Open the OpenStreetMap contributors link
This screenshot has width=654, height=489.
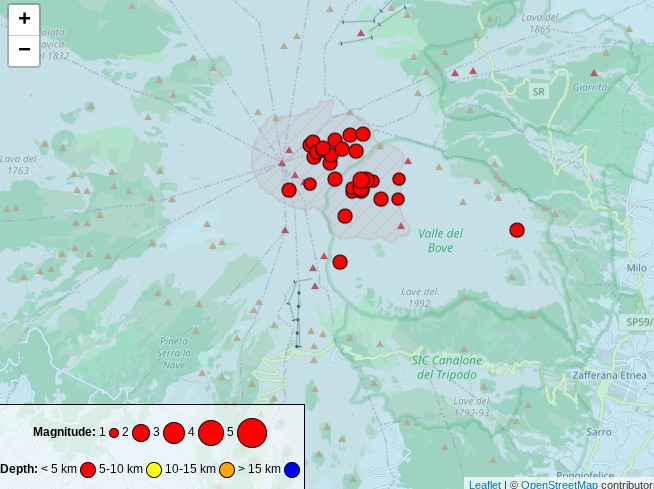click(558, 485)
